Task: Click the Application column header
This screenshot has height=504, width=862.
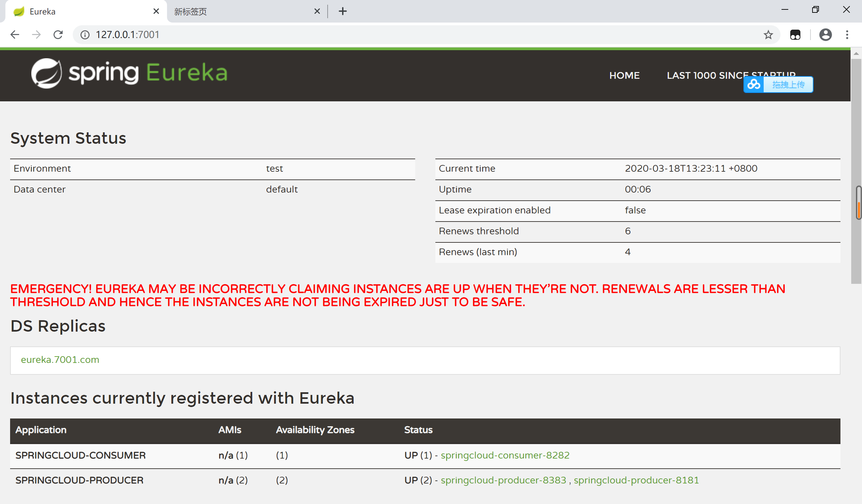Action: (41, 430)
